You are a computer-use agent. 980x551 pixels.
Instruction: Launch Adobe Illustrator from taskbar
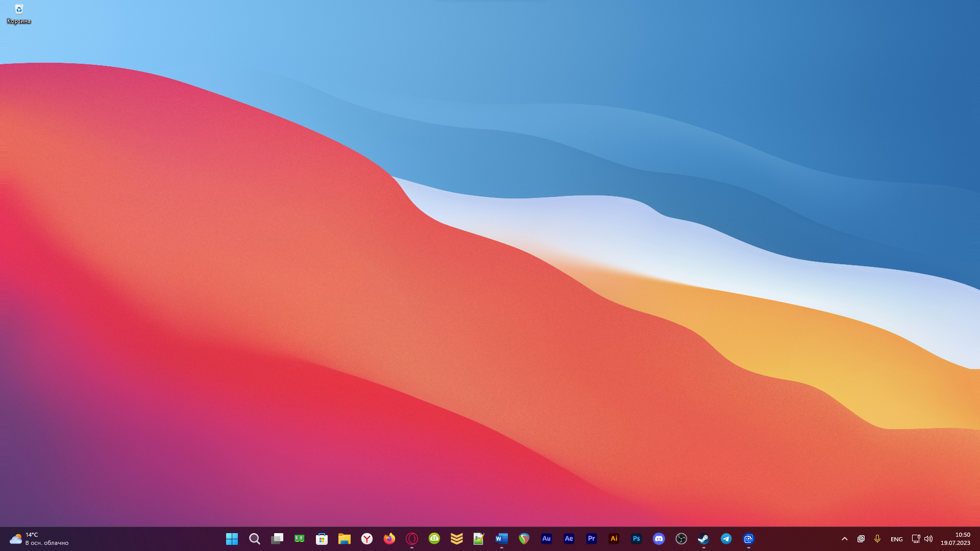point(614,539)
